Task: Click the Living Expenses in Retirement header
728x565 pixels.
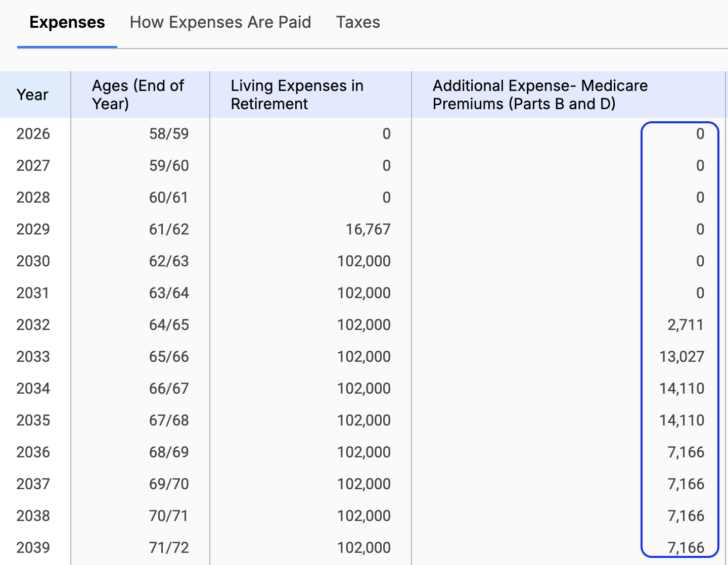Action: click(x=297, y=95)
